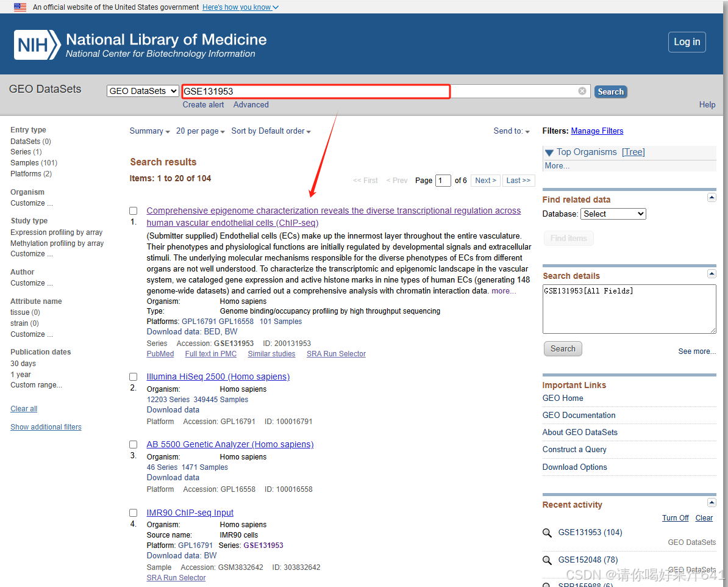Open Similar studies link

271,354
